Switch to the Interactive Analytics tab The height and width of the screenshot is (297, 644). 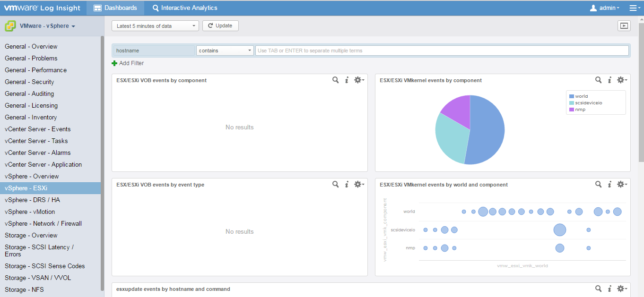[x=184, y=8]
